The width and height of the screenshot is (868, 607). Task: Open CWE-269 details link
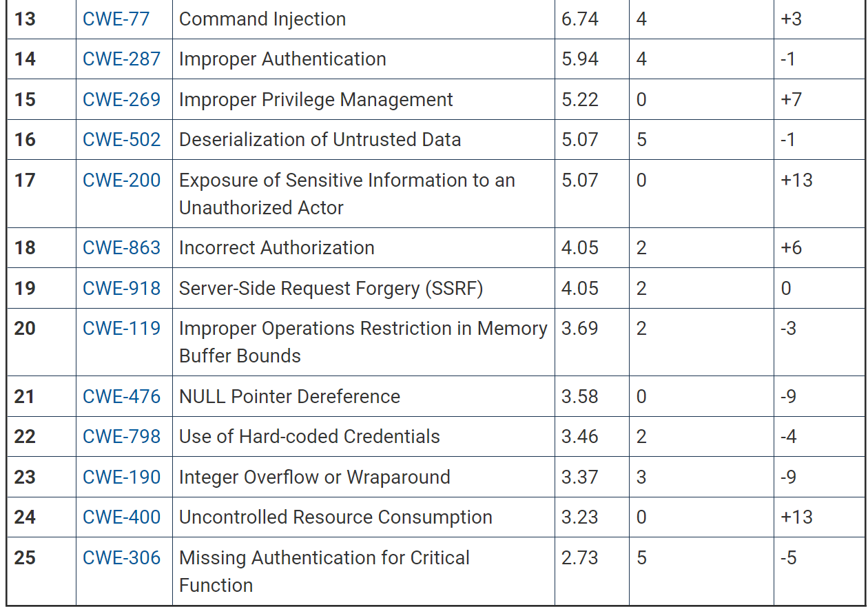point(121,99)
